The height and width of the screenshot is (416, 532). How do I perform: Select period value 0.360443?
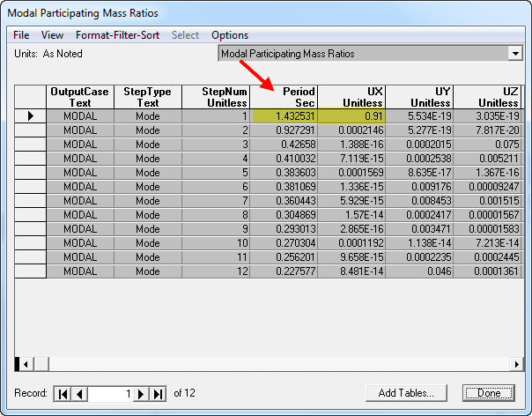click(x=284, y=201)
